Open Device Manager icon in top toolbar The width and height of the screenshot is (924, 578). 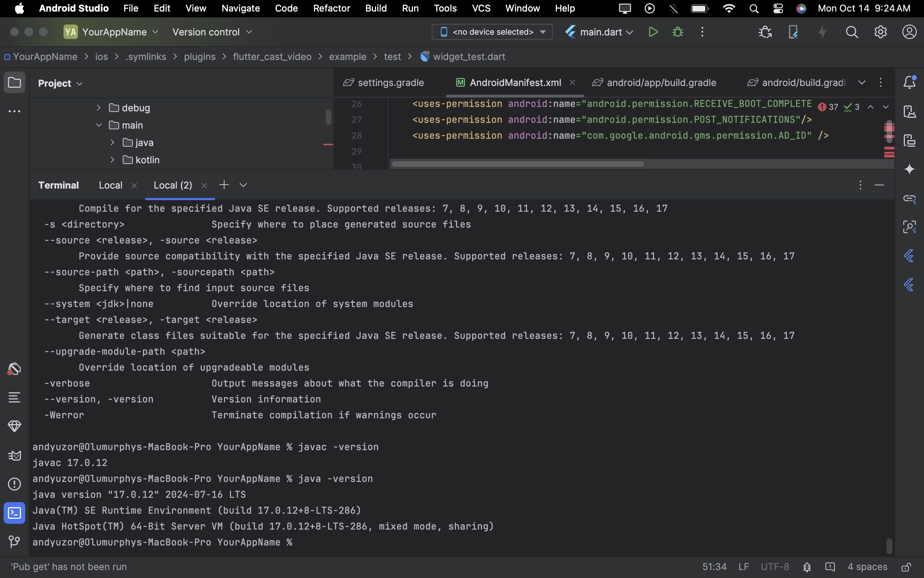(x=793, y=32)
